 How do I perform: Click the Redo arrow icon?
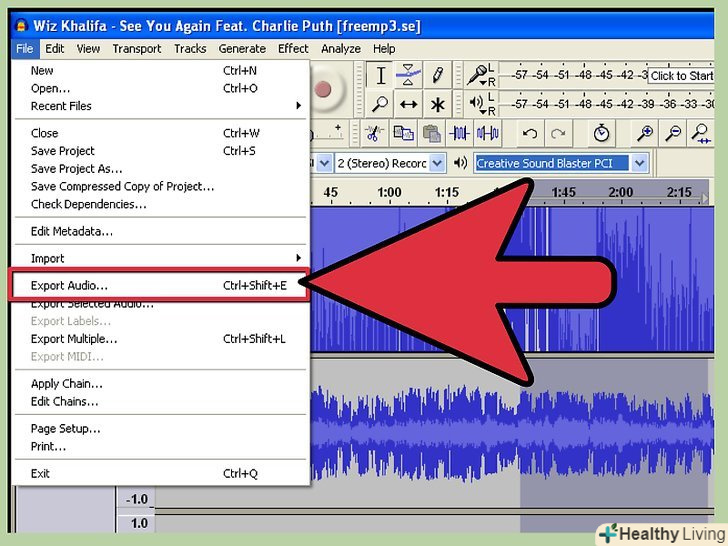[x=558, y=134]
